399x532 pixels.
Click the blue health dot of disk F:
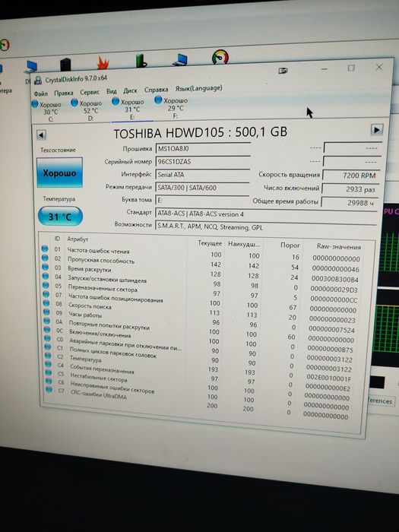click(158, 100)
